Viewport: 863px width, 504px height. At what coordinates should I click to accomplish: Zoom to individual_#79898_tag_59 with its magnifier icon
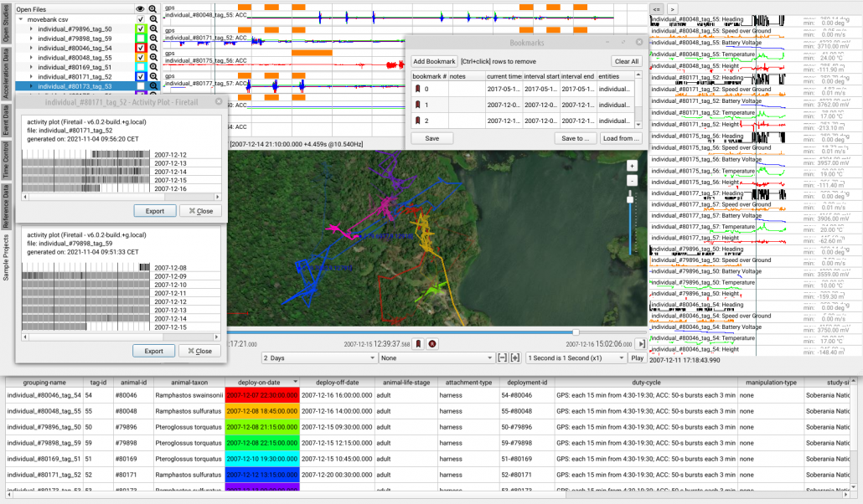153,39
